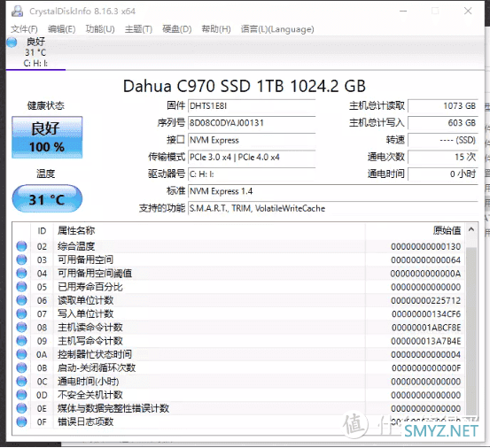Click the CrystalDiskInfo app icon in title bar

pyautogui.click(x=17, y=12)
